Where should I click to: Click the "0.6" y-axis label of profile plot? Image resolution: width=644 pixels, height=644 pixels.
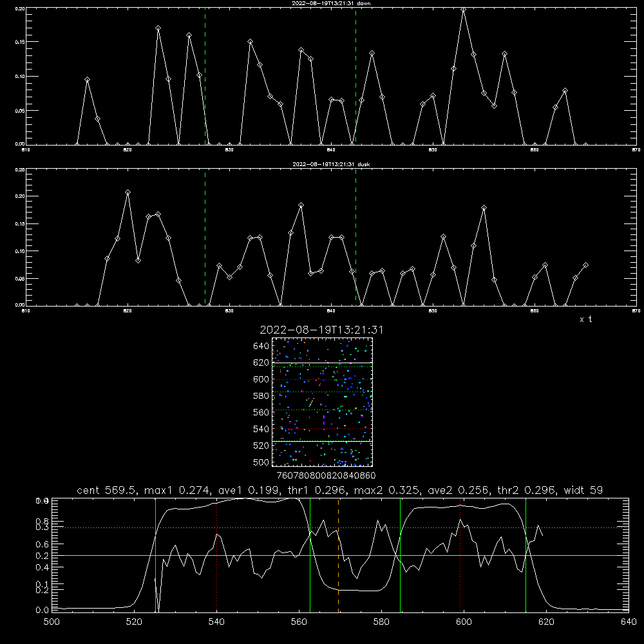(x=42, y=545)
